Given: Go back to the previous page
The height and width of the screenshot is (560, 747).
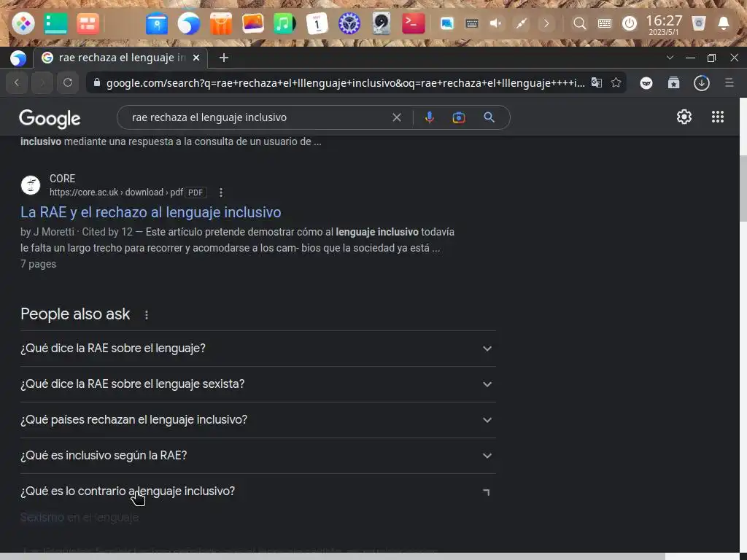Looking at the screenshot, I should click(x=17, y=83).
